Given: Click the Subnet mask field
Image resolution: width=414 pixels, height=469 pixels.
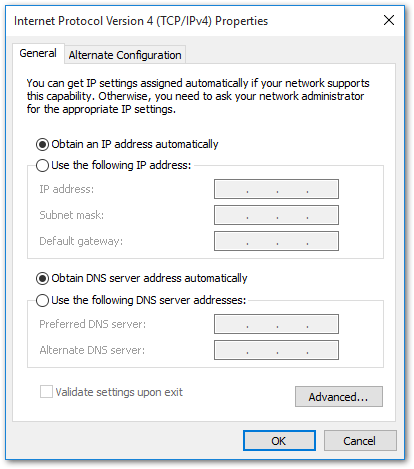Looking at the screenshot, I should 276,215.
